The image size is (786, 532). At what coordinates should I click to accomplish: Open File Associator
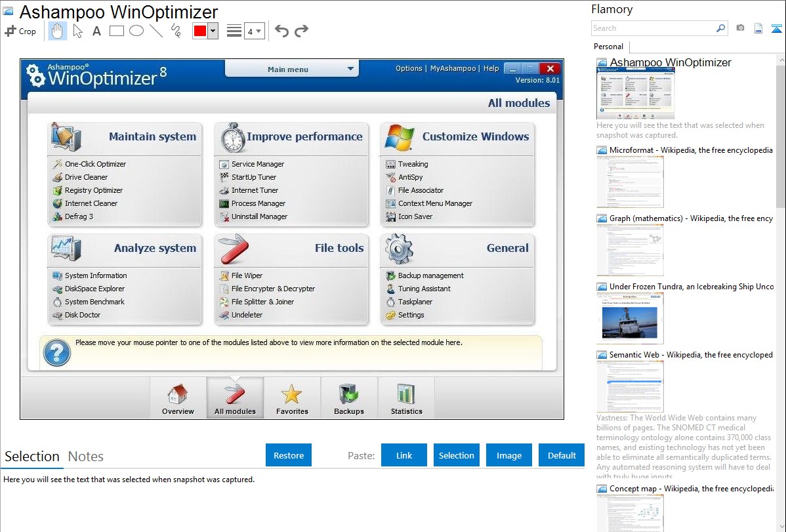(415, 190)
